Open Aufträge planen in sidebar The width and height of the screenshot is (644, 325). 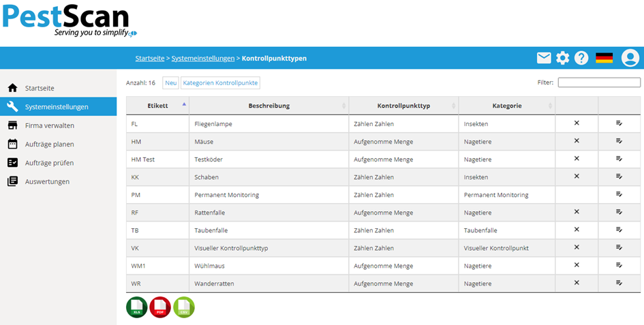pos(59,144)
